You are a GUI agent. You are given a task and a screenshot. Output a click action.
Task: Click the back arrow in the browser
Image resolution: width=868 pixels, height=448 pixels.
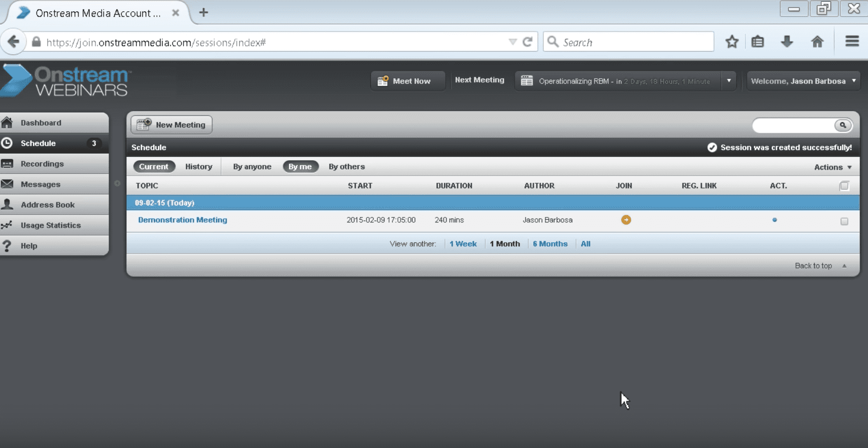[x=14, y=42]
